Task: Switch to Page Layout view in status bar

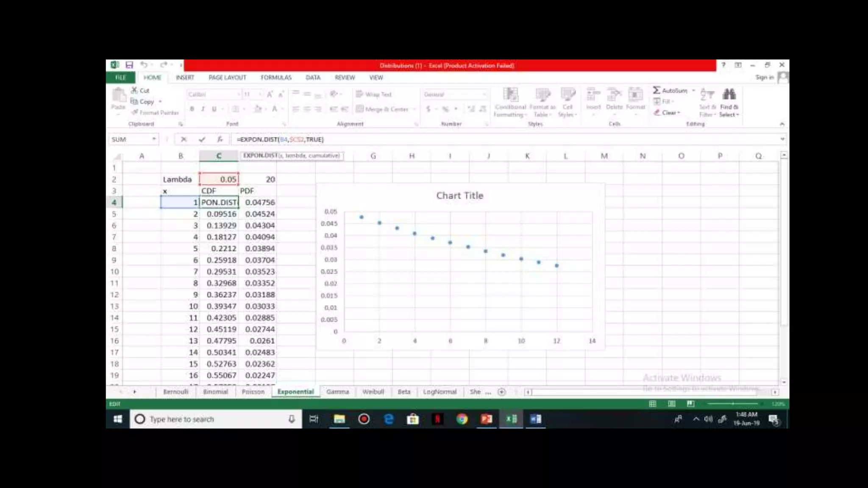Action: click(x=672, y=404)
